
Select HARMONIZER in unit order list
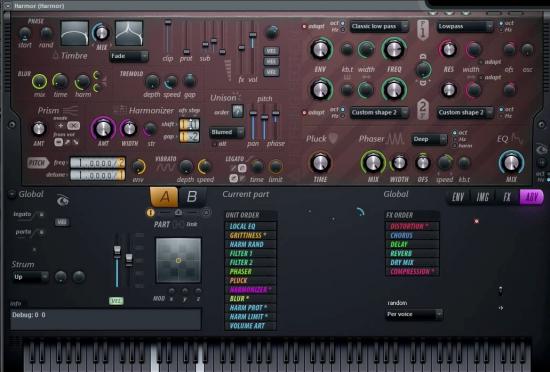[x=250, y=290]
